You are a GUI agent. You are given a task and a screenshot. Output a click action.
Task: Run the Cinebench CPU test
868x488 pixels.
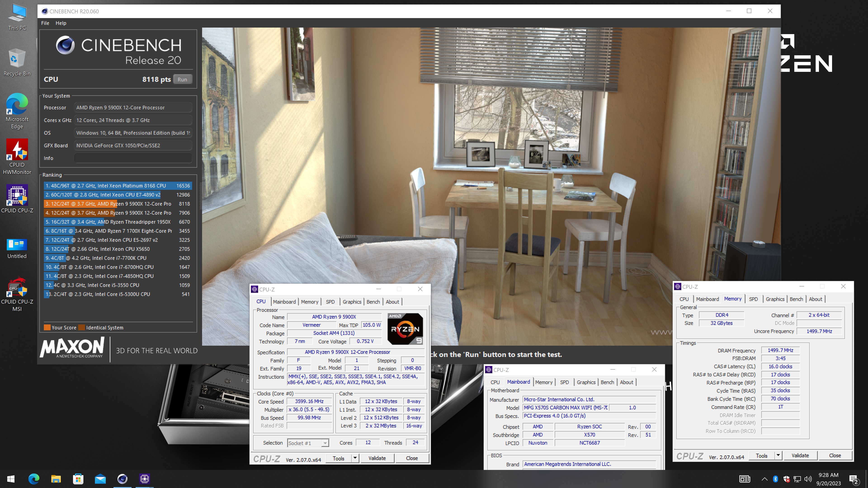click(x=182, y=80)
